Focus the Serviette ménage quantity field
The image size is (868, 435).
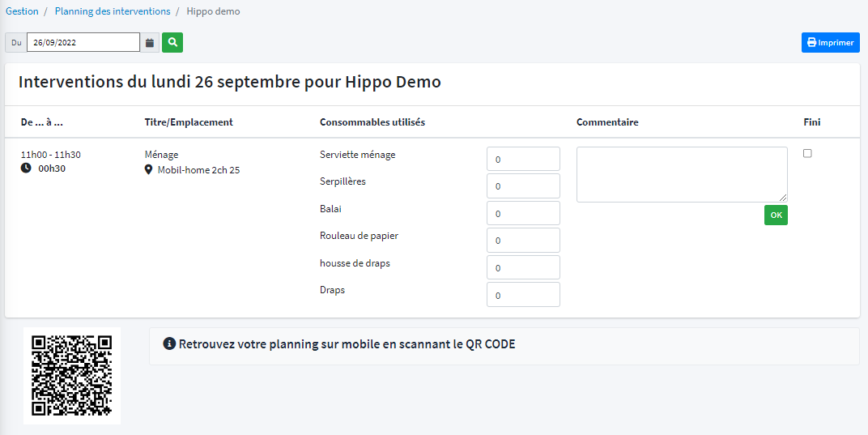click(x=523, y=160)
